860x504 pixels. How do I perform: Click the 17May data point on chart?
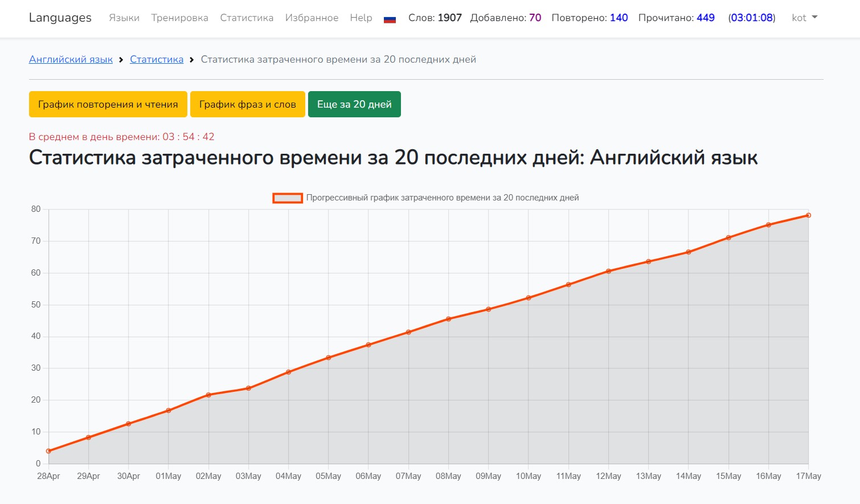(x=808, y=215)
